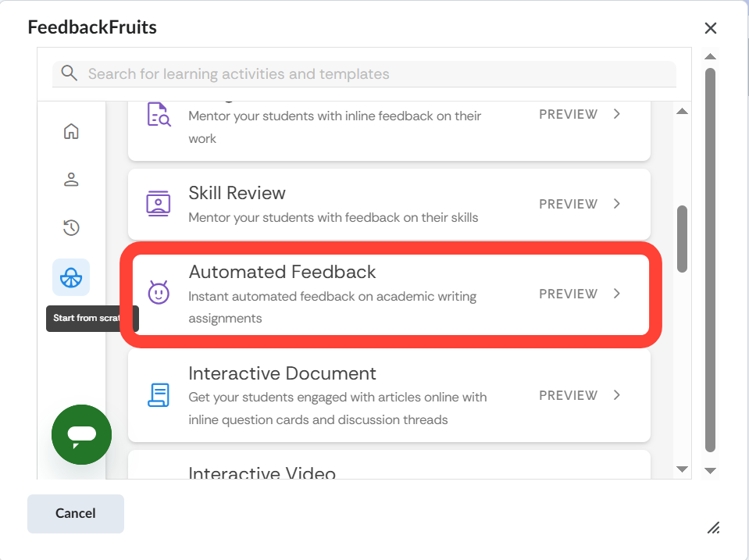Expand the Interactive Document chevron arrow

click(x=617, y=395)
